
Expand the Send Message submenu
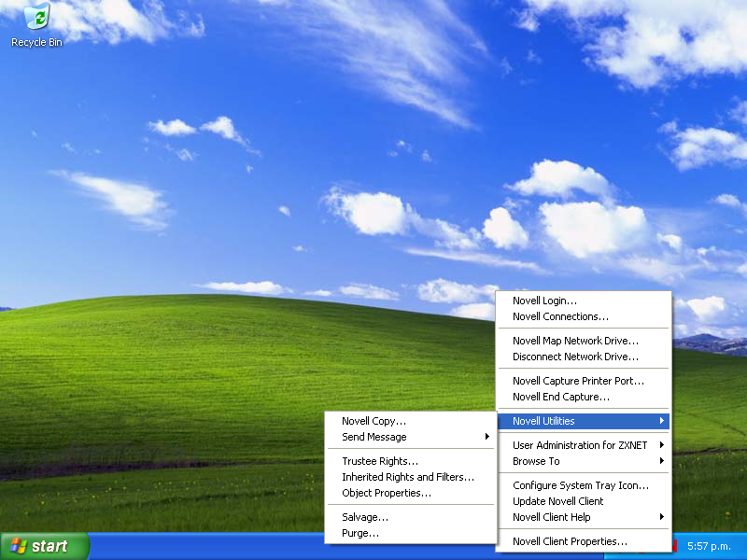pyautogui.click(x=411, y=437)
